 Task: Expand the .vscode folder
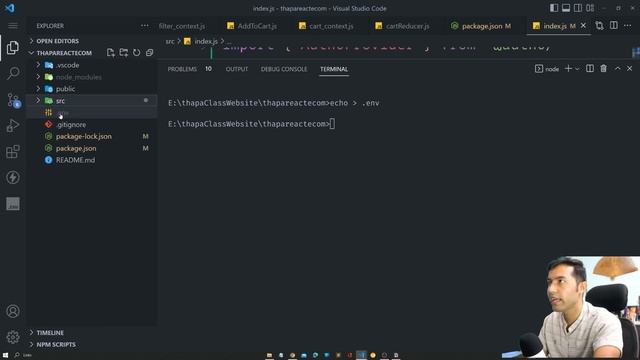67,65
